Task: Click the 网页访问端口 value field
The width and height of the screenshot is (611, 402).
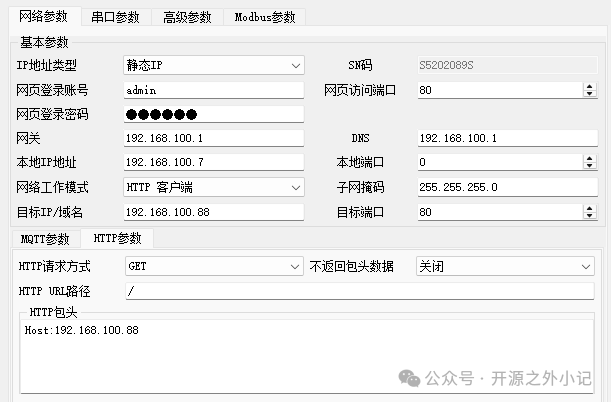Action: [500, 90]
